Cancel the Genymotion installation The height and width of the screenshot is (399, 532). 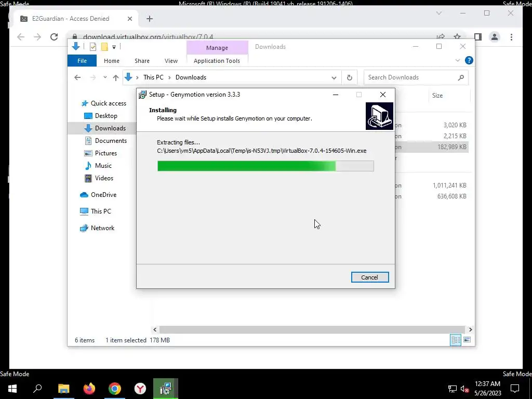coord(370,277)
